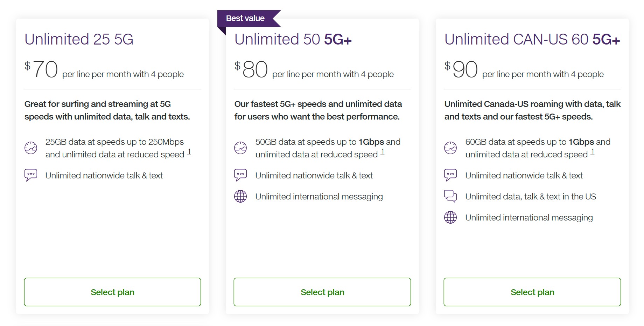
Task: Click the Best value ribbon badge
Action: [x=245, y=19]
